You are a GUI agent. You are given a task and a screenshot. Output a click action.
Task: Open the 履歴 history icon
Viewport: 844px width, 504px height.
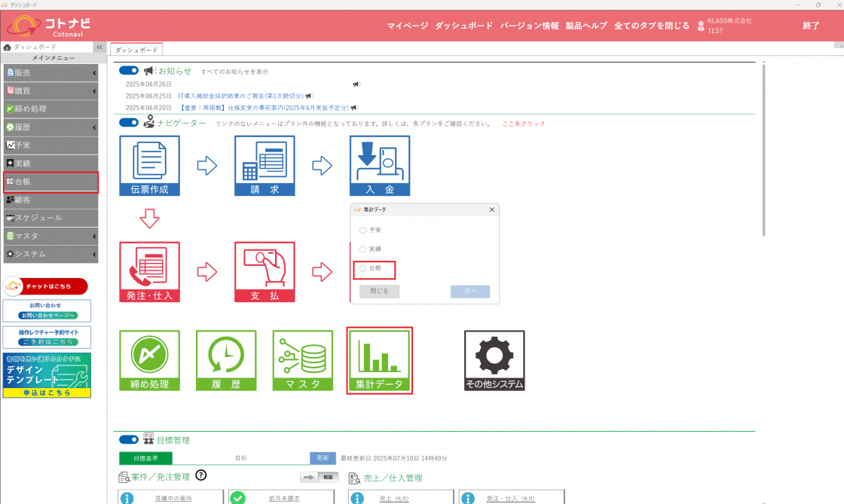coord(226,361)
